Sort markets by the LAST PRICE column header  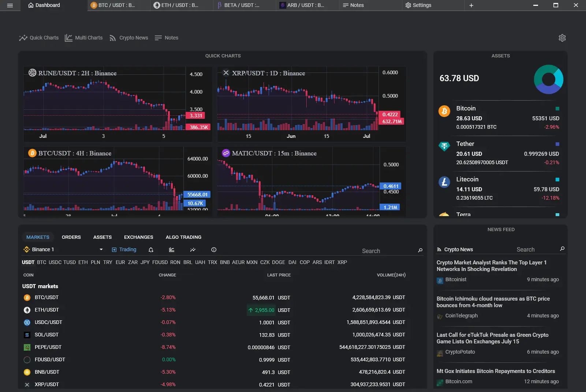click(279, 275)
